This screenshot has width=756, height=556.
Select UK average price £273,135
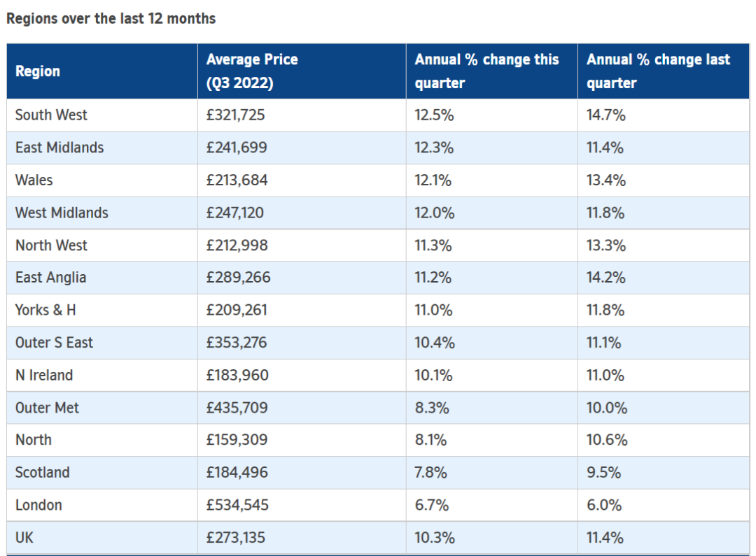236,538
